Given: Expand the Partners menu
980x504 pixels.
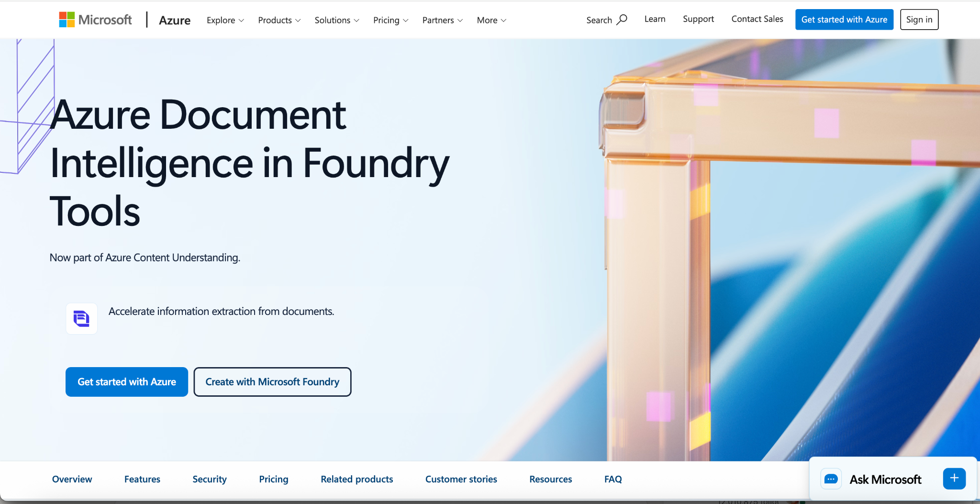Looking at the screenshot, I should pos(443,20).
